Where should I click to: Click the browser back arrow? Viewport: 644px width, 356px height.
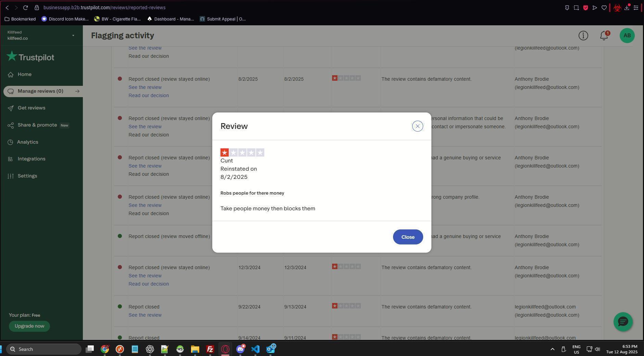point(7,8)
